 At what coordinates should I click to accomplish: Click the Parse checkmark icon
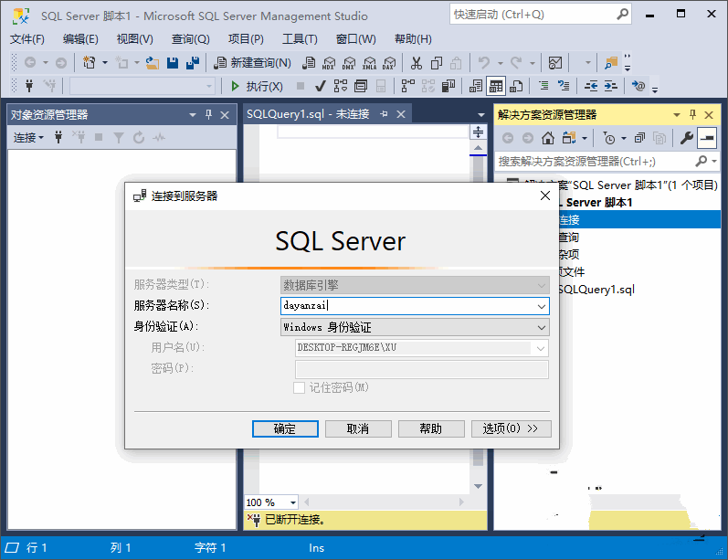(320, 87)
